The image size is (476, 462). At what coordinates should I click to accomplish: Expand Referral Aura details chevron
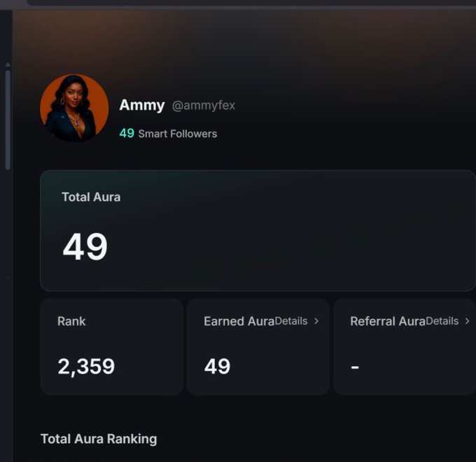(x=467, y=321)
